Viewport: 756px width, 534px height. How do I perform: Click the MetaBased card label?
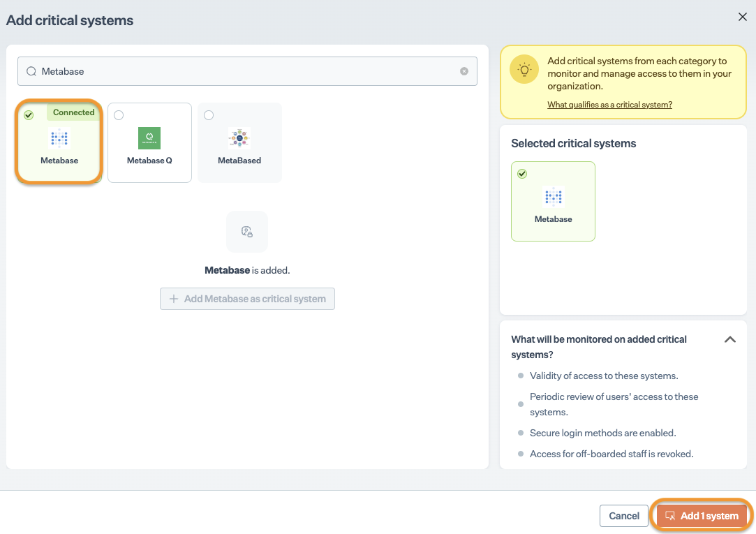(239, 161)
